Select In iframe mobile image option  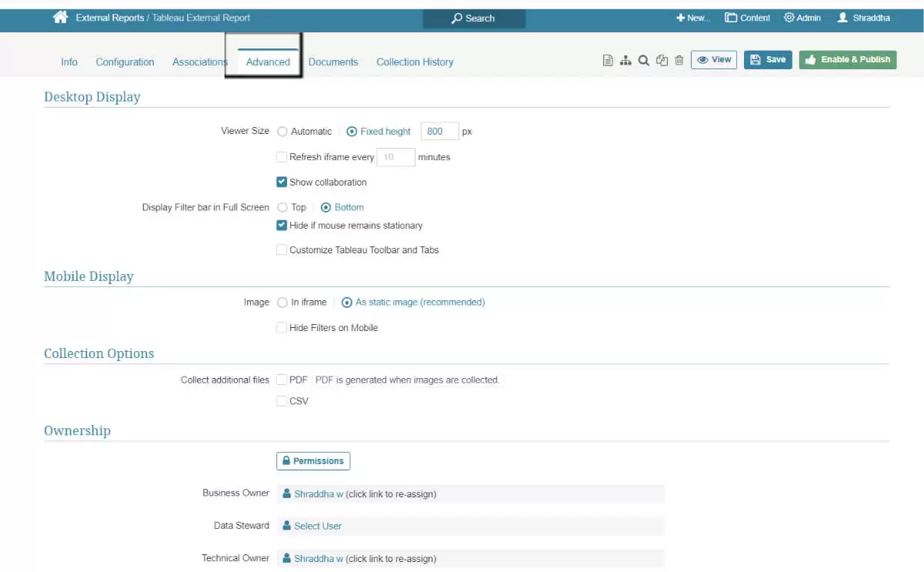pyautogui.click(x=282, y=303)
